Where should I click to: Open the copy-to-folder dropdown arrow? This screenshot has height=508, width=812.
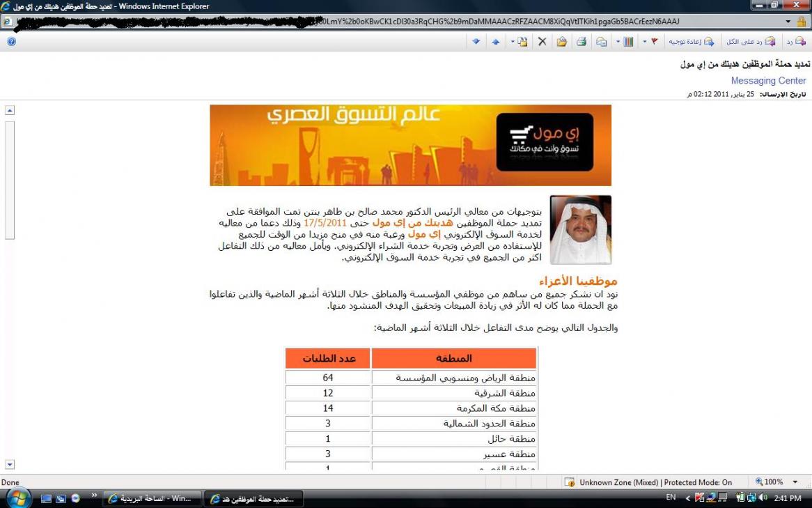[513, 42]
